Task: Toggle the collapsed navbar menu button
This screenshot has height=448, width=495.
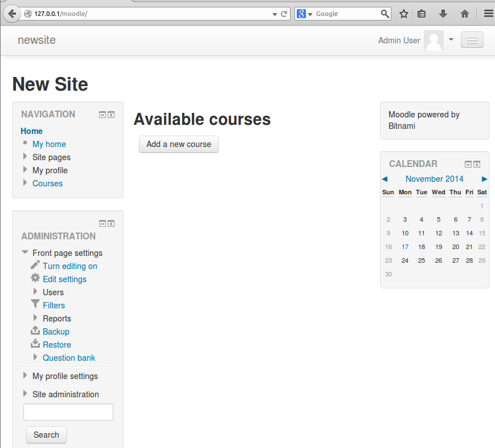Action: click(472, 40)
